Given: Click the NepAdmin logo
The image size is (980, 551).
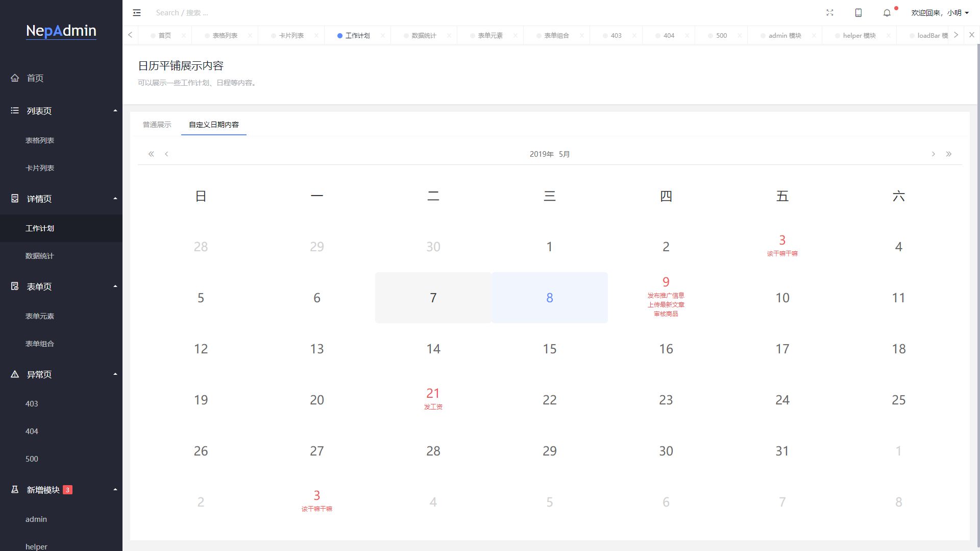Looking at the screenshot, I should 61,31.
